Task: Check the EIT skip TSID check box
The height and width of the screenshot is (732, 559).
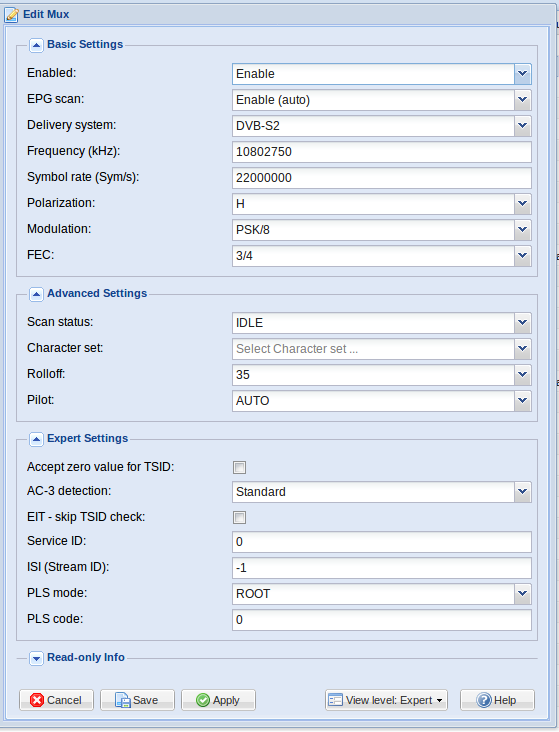Action: tap(240, 517)
